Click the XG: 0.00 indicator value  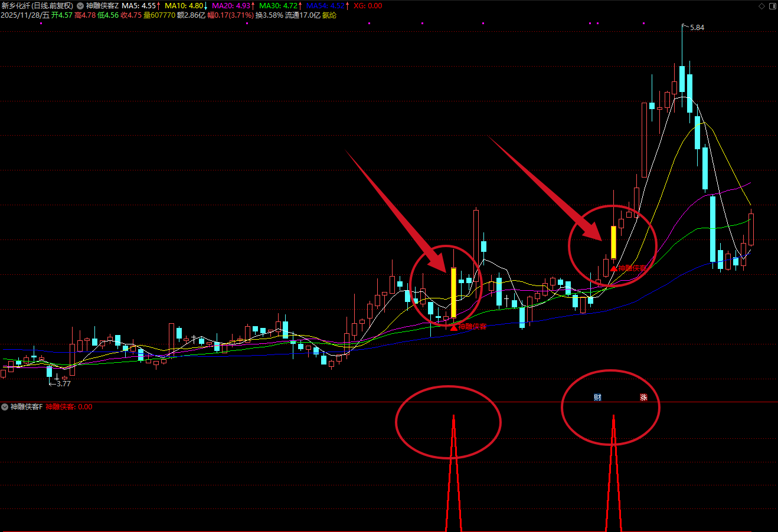(x=368, y=6)
